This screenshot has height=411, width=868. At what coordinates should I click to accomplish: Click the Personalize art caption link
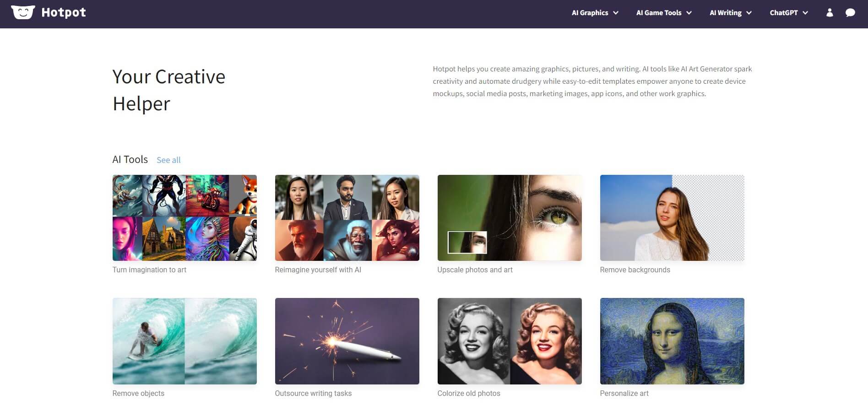click(624, 394)
